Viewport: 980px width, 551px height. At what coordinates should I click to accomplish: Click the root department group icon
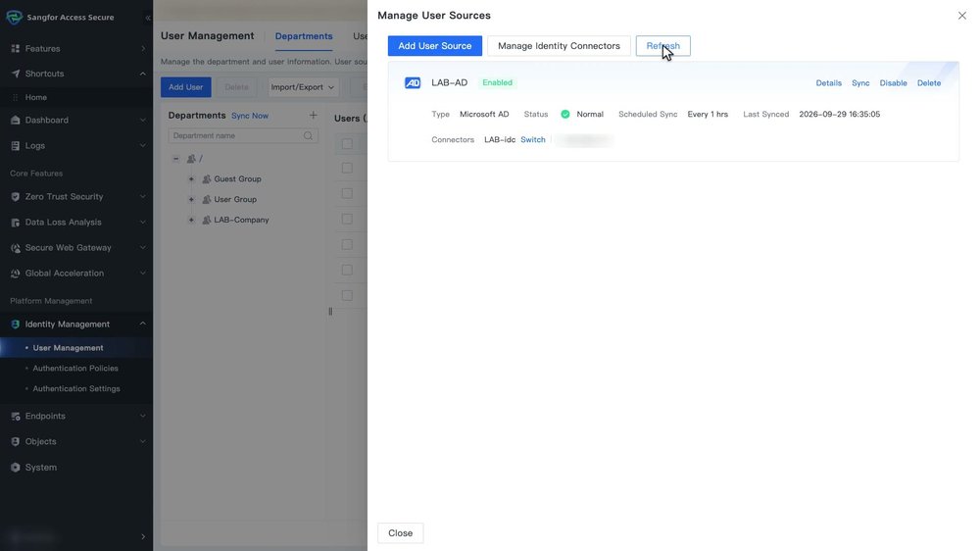coord(191,159)
